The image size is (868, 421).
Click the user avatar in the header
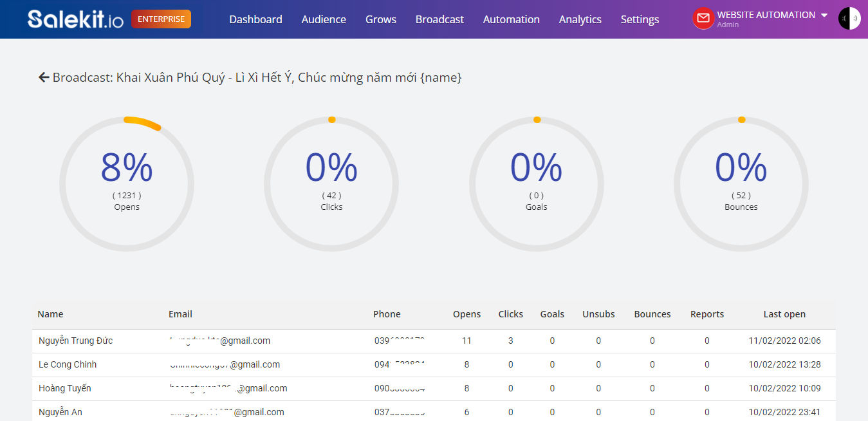coord(849,19)
